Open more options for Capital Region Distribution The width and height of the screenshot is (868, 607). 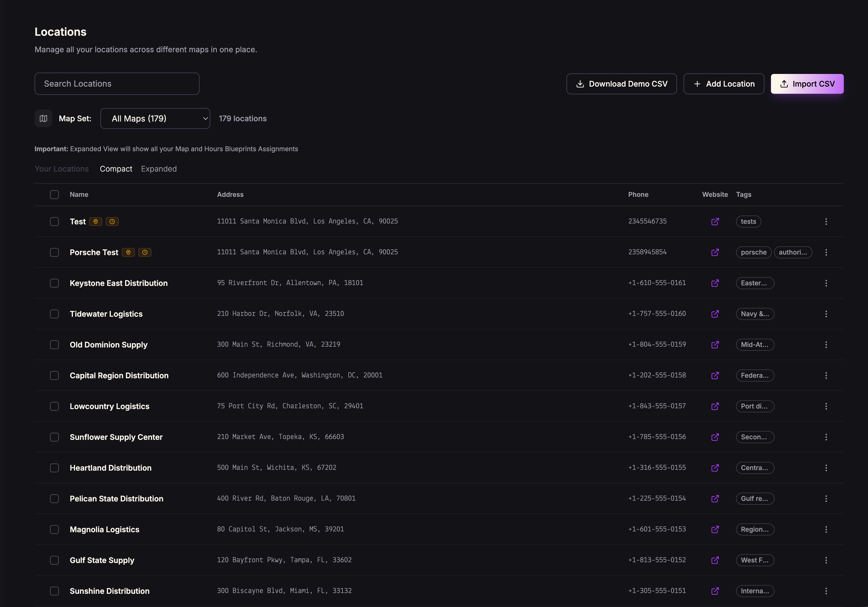pyautogui.click(x=826, y=376)
